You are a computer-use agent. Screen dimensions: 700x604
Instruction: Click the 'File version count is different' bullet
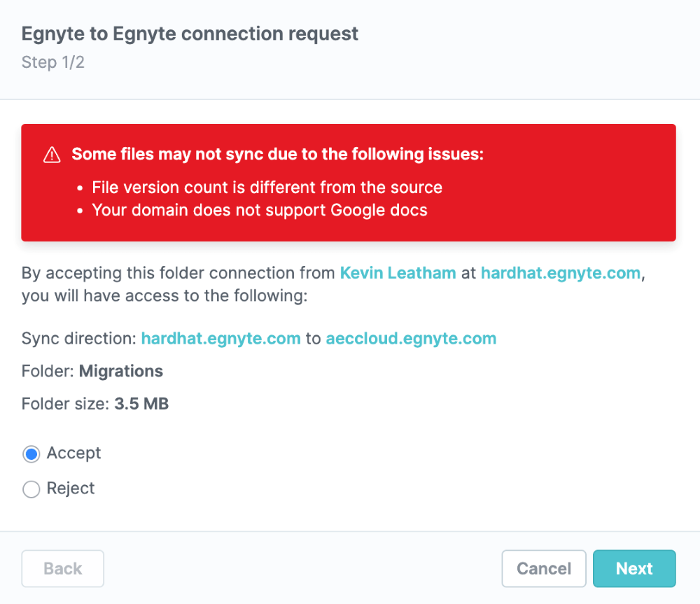[267, 188]
